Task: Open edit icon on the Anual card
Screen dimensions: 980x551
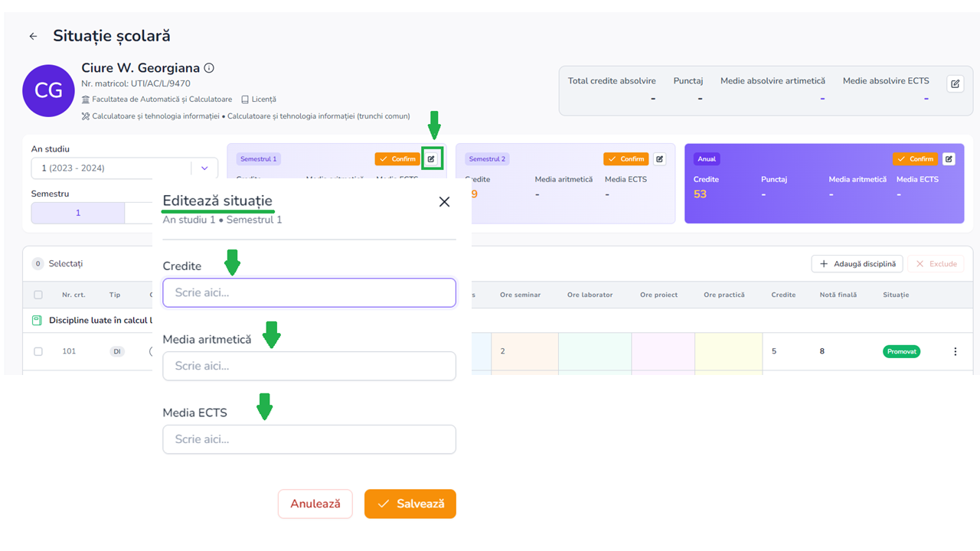Action: point(949,159)
